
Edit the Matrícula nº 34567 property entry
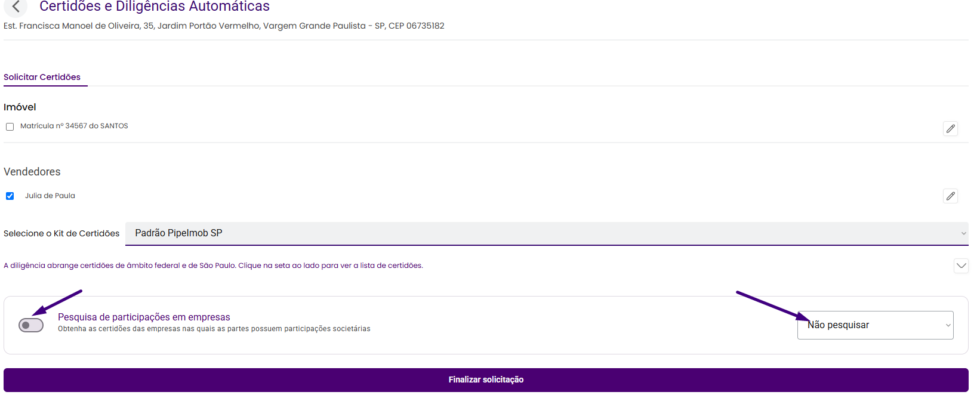tap(950, 128)
